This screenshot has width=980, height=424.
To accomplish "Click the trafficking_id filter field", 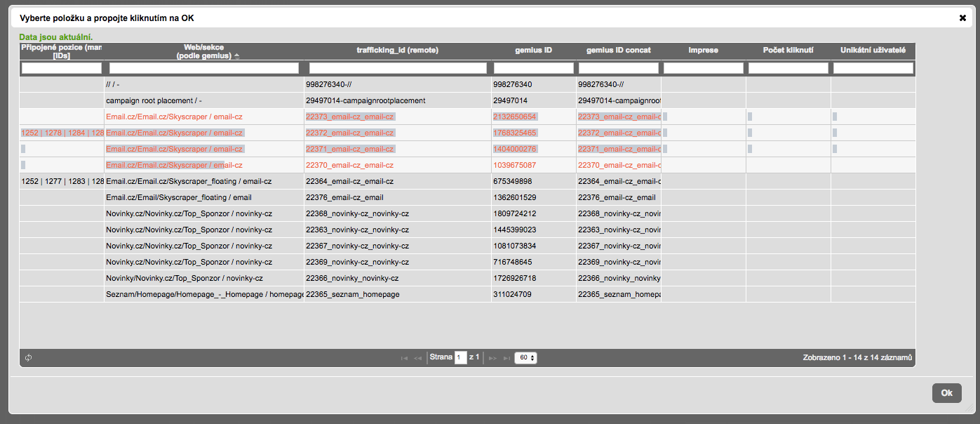I will (397, 68).
